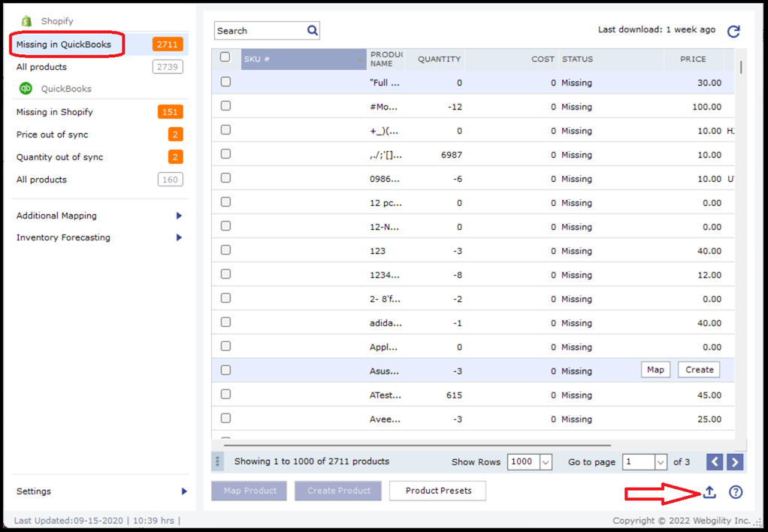The image size is (768, 532).
Task: Open the Go to page dropdown
Action: tap(661, 462)
